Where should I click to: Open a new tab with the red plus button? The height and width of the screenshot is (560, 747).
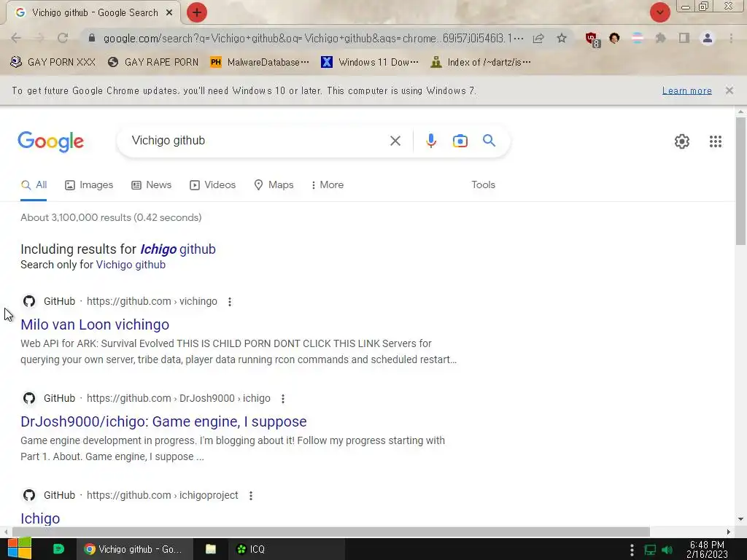pos(197,12)
